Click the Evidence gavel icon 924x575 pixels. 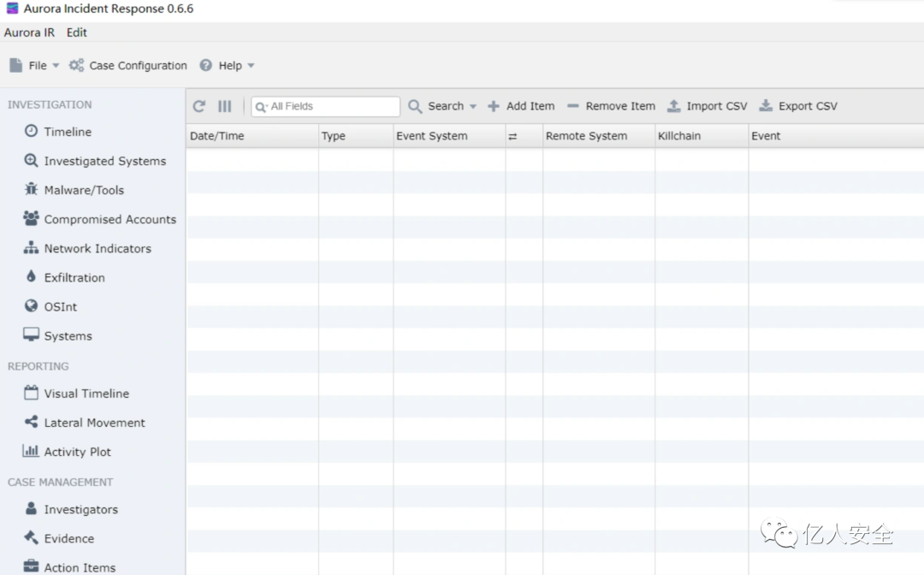[x=32, y=537]
